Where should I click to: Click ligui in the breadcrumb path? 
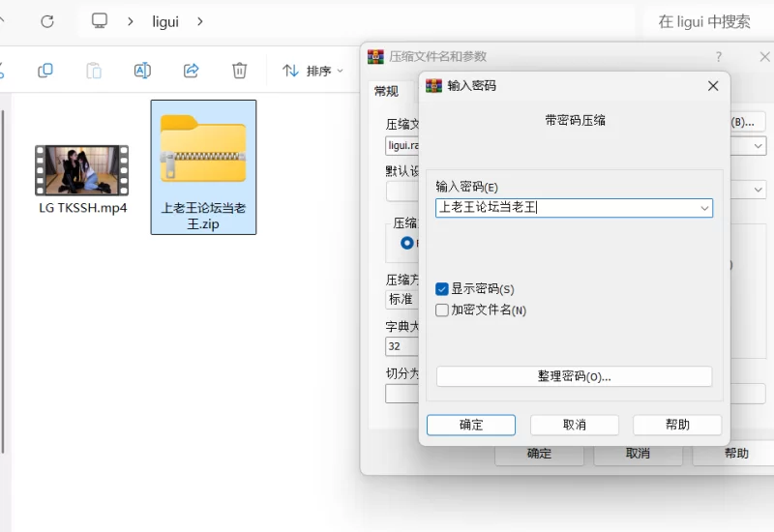coord(165,21)
